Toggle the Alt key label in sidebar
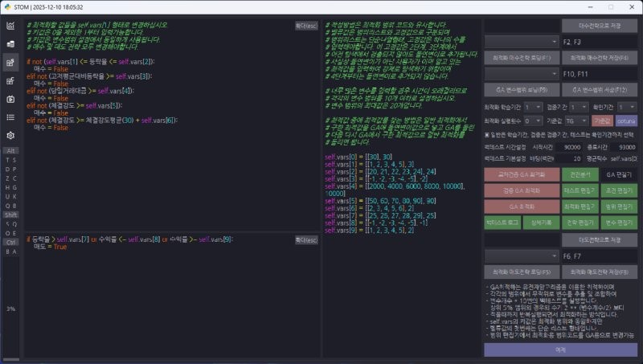Image resolution: width=643 pixels, height=364 pixels. pyautogui.click(x=10, y=150)
